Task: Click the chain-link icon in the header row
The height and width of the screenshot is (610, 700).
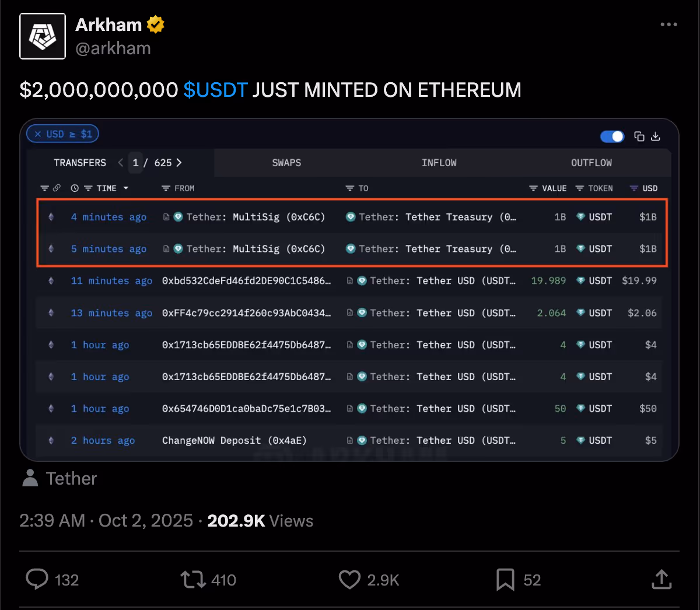Action: [57, 187]
